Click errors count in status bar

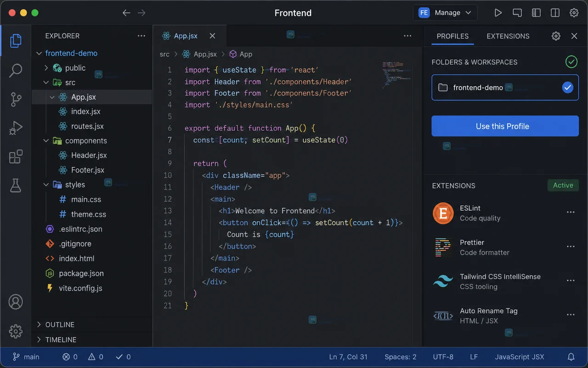click(70, 357)
